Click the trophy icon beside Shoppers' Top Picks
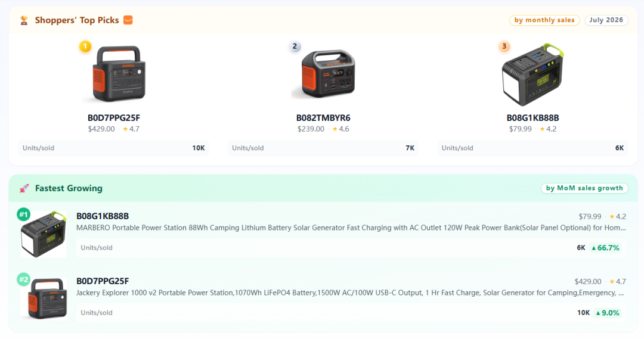The image size is (644, 339). [x=24, y=20]
